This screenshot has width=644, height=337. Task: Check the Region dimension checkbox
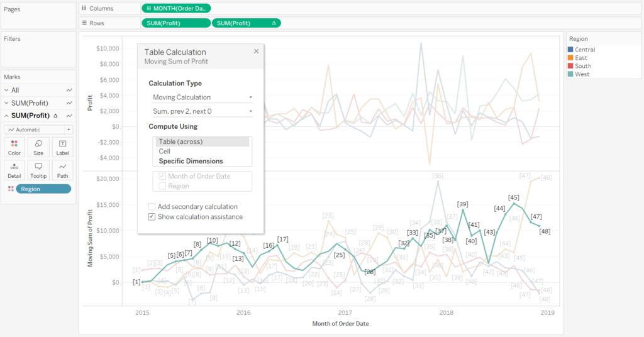coord(162,186)
